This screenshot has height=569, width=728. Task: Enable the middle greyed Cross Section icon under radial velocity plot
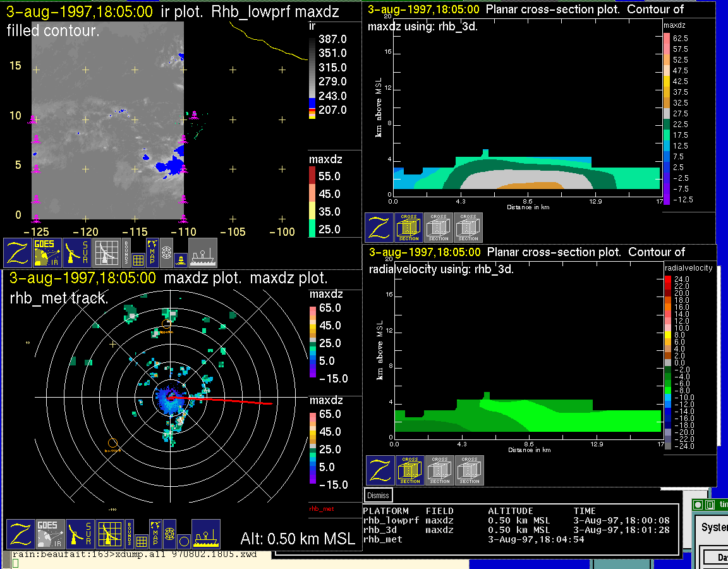[x=440, y=471]
